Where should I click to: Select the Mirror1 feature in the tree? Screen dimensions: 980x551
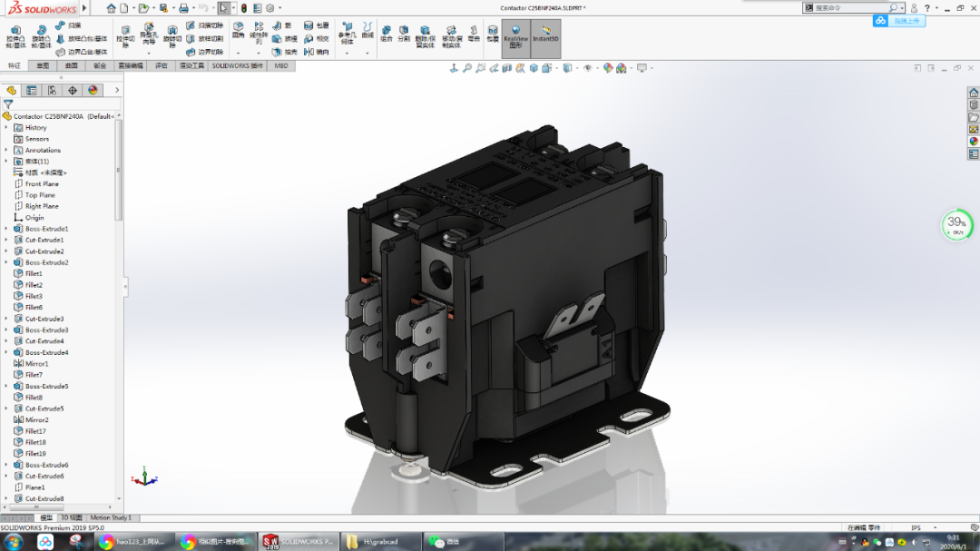tap(36, 364)
